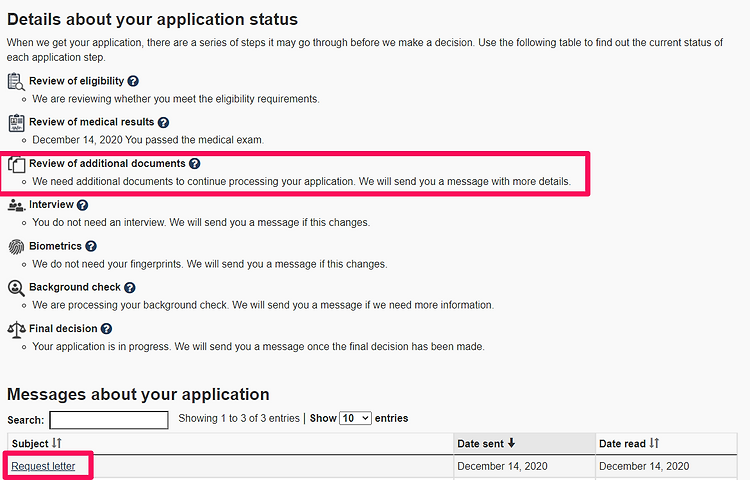
Task: Focus the messages Search field
Action: point(109,420)
